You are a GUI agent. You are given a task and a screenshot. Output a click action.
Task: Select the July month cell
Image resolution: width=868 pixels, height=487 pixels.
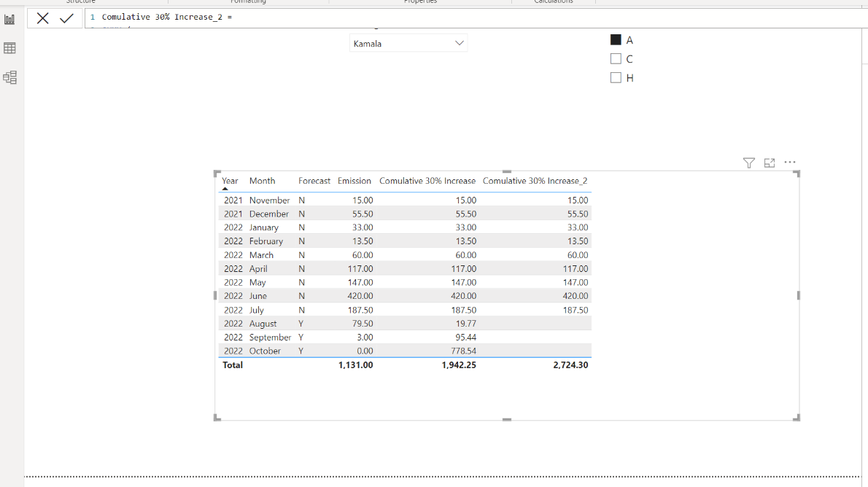[x=256, y=310]
